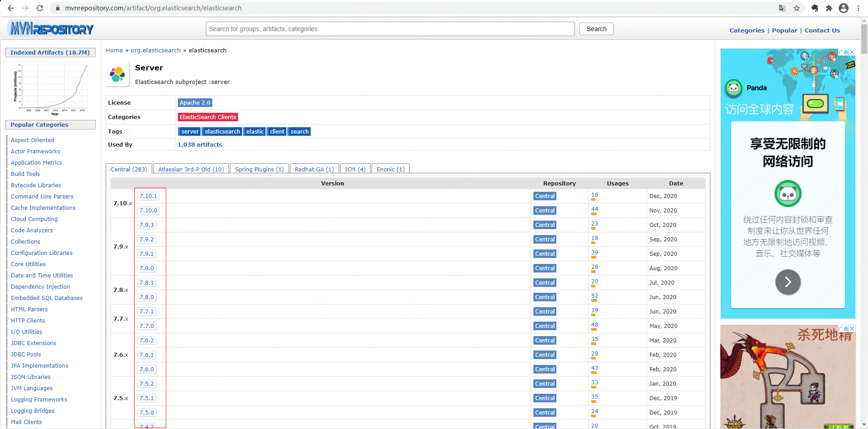Click the artifact search input field
This screenshot has width=868, height=429.
point(390,29)
